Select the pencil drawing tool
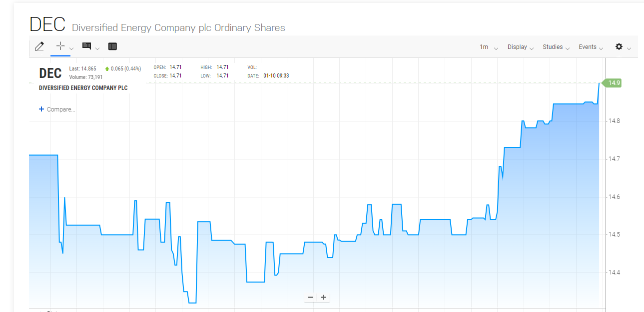Viewport: 644px width, 312px height. [x=39, y=46]
